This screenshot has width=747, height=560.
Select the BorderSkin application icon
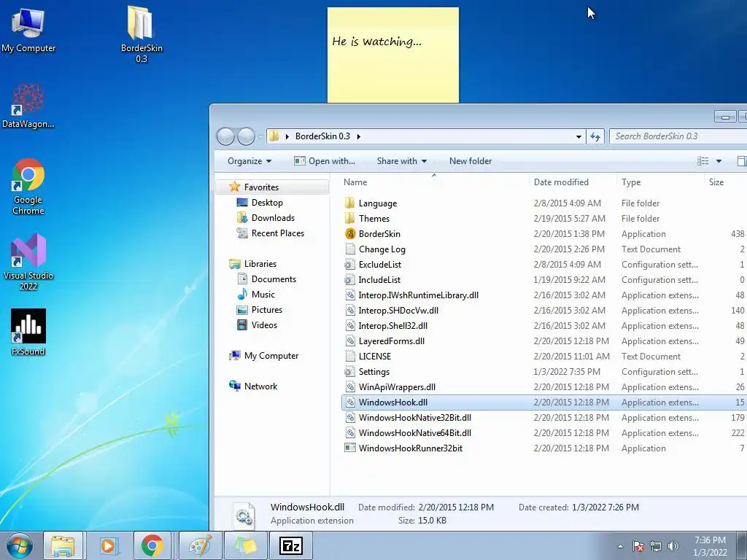pyautogui.click(x=350, y=234)
